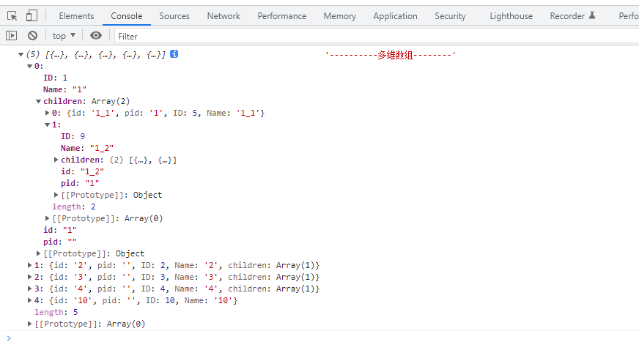The width and height of the screenshot is (639, 364).
Task: Click the Recorder tab flask icon
Action: (592, 15)
